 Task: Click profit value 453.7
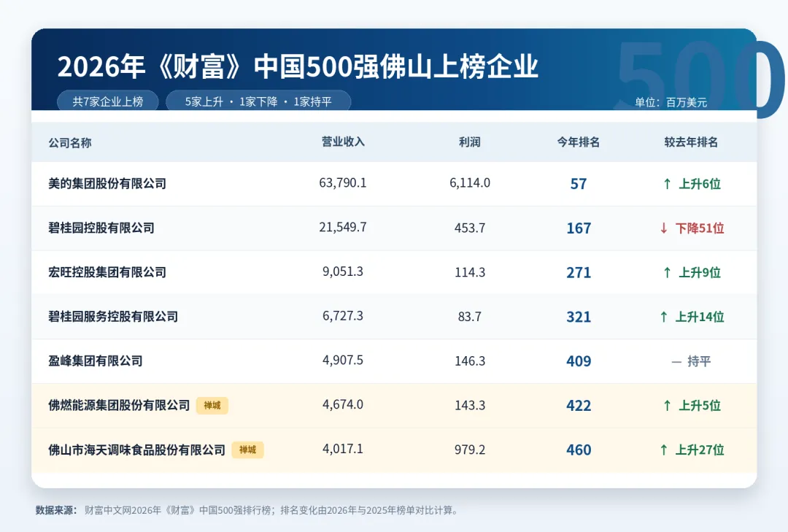470,228
